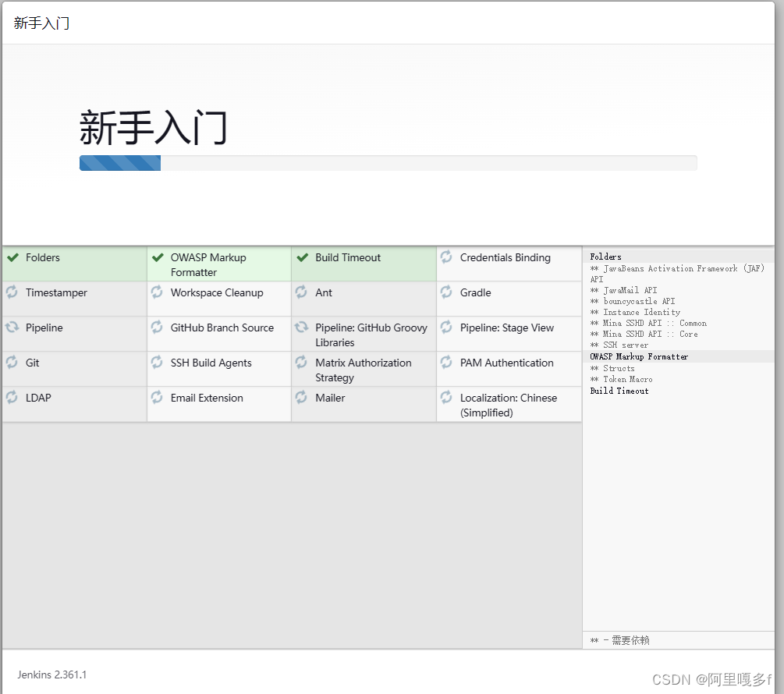Click the spinner icon beside Credentials Binding
The height and width of the screenshot is (694, 784).
coord(445,257)
